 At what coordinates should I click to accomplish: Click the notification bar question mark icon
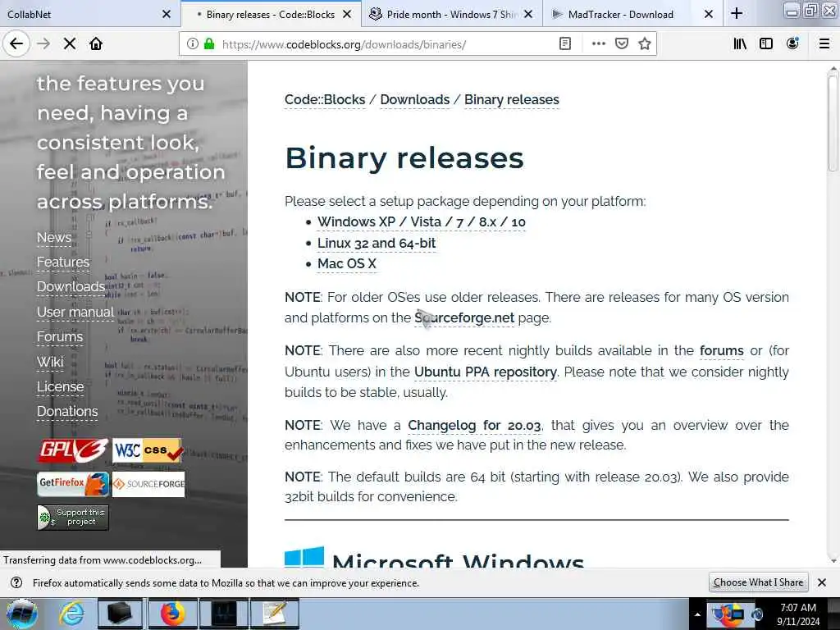pos(16,583)
